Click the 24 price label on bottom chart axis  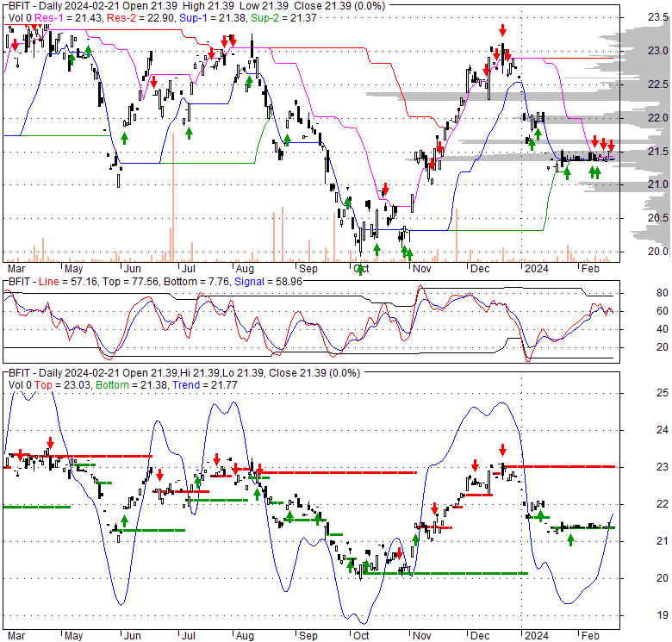click(x=663, y=430)
